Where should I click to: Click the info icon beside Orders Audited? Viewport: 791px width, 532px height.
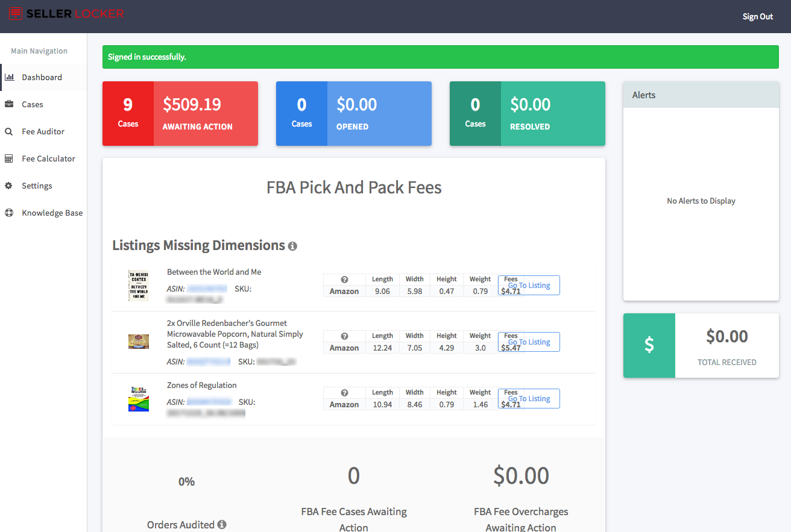point(221,525)
